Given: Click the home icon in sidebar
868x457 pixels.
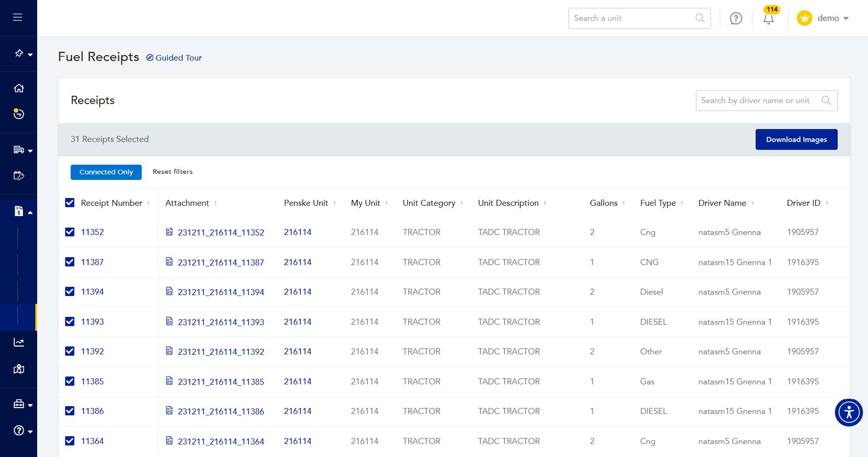Looking at the screenshot, I should click(19, 88).
